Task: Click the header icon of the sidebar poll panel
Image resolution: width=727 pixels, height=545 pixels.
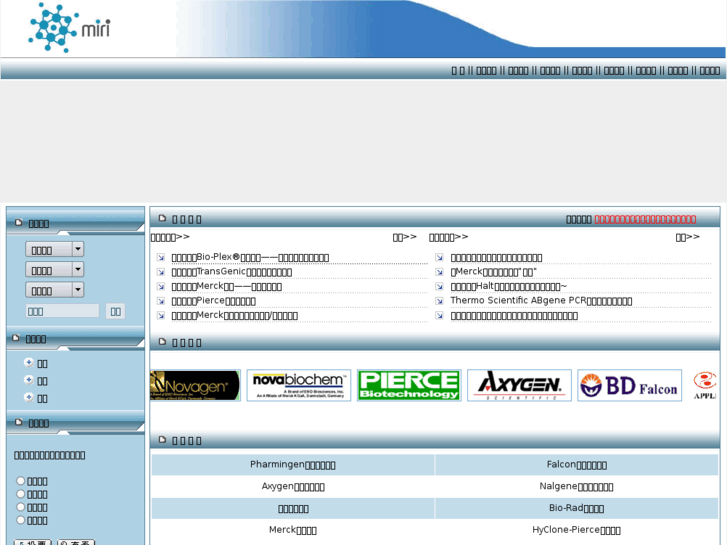Action: pos(19,422)
